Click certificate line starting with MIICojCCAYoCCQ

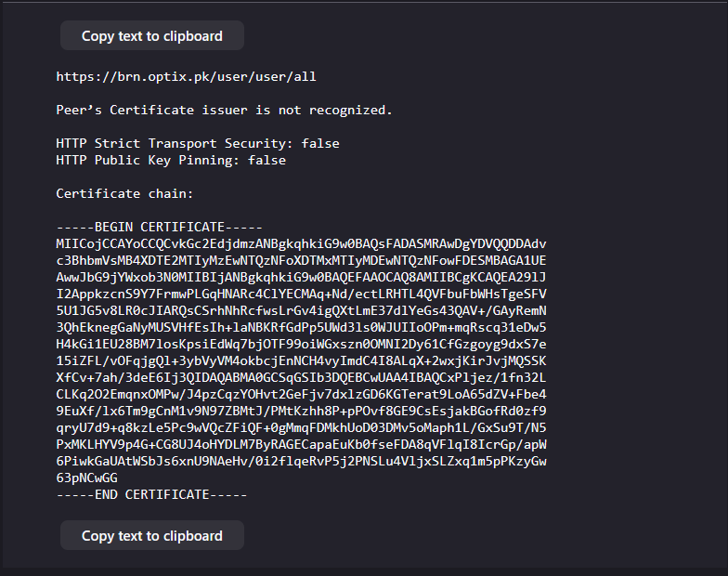point(301,243)
